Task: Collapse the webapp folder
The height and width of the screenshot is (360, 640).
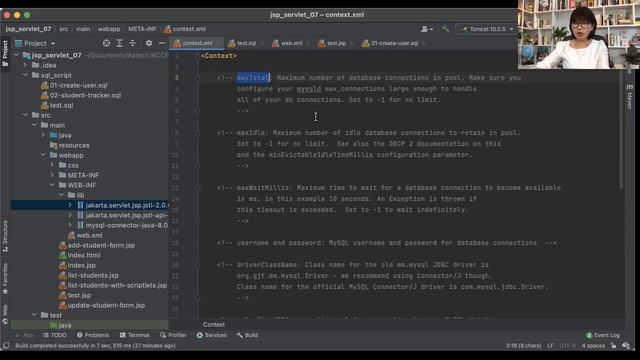Action: pos(44,155)
